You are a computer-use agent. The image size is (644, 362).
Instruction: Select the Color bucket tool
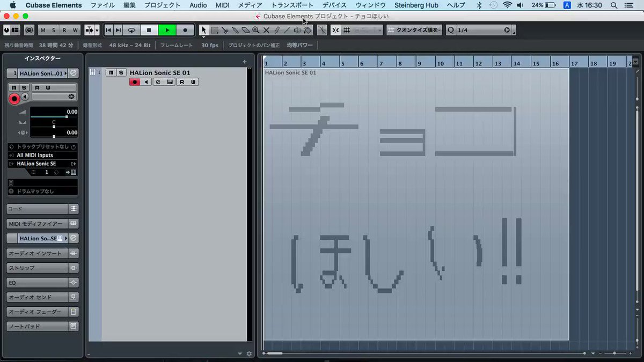click(x=308, y=31)
